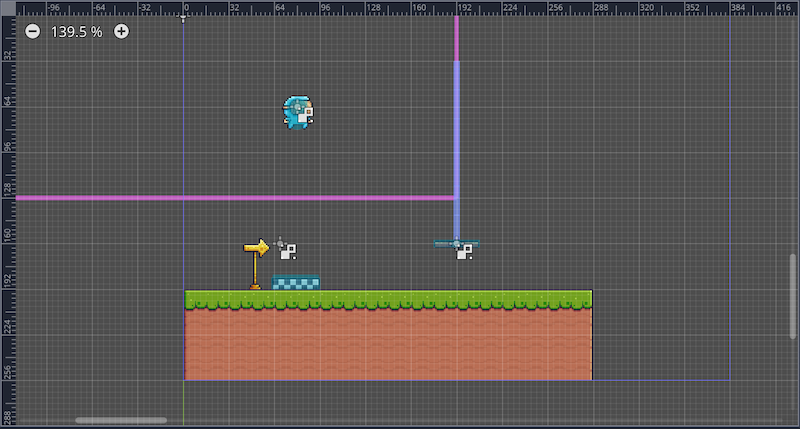Click the horizontal scrollbar thumb at the bottom

121,420
